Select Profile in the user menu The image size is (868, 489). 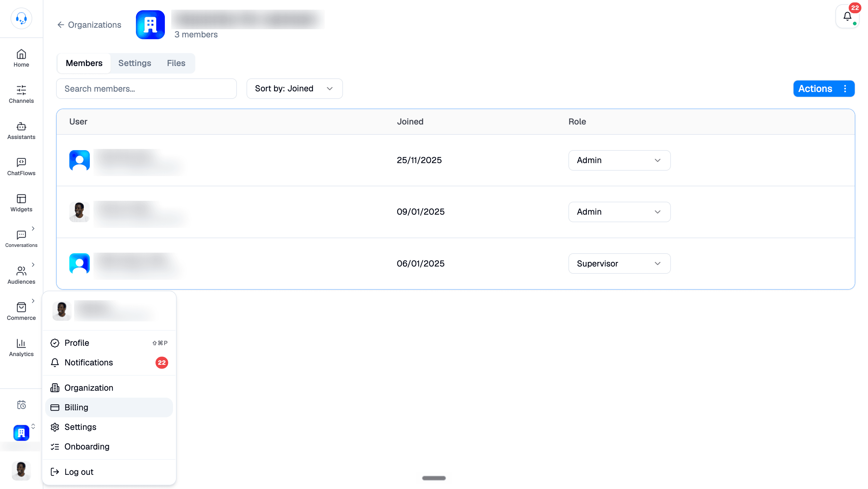pos(109,343)
